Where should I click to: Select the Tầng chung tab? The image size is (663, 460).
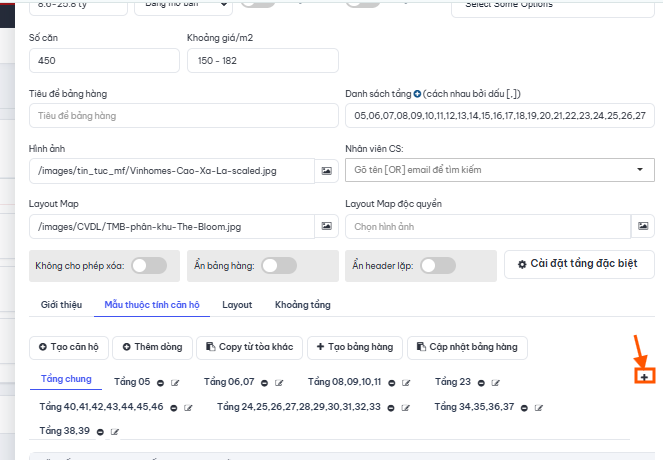[66, 379]
